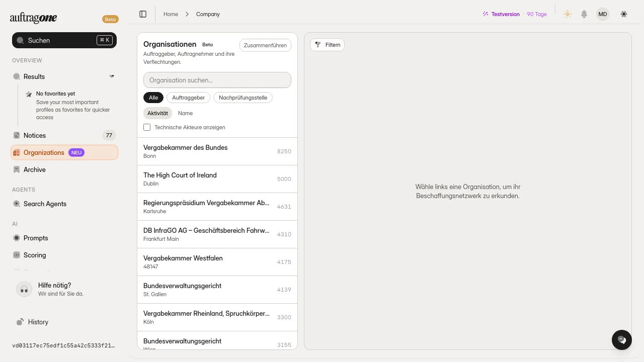Select Vergabekammer Westfalen row
Viewport: 644px width, 362px height.
217,262
